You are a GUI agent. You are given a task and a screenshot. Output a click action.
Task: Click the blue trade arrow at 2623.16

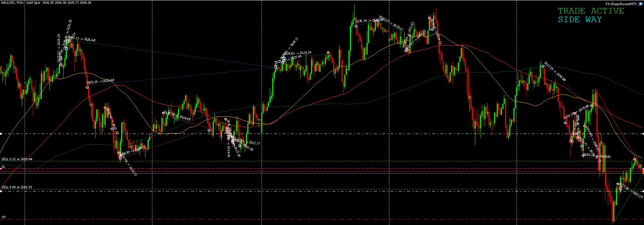pos(87,87)
